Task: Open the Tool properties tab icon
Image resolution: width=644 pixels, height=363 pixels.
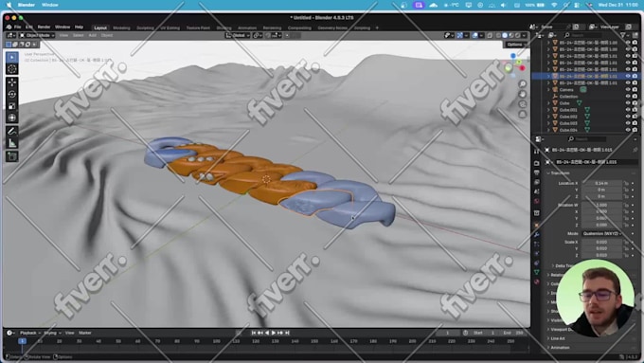Action: click(x=536, y=152)
